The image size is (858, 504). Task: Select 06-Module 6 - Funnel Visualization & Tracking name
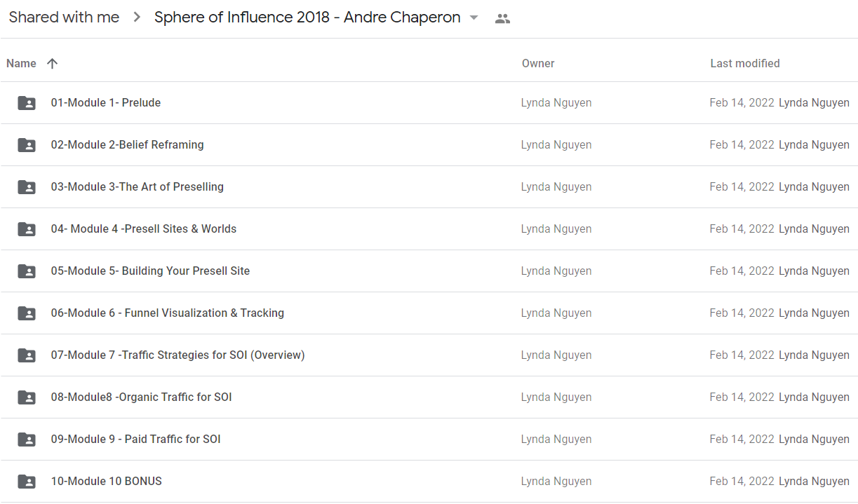(x=168, y=313)
